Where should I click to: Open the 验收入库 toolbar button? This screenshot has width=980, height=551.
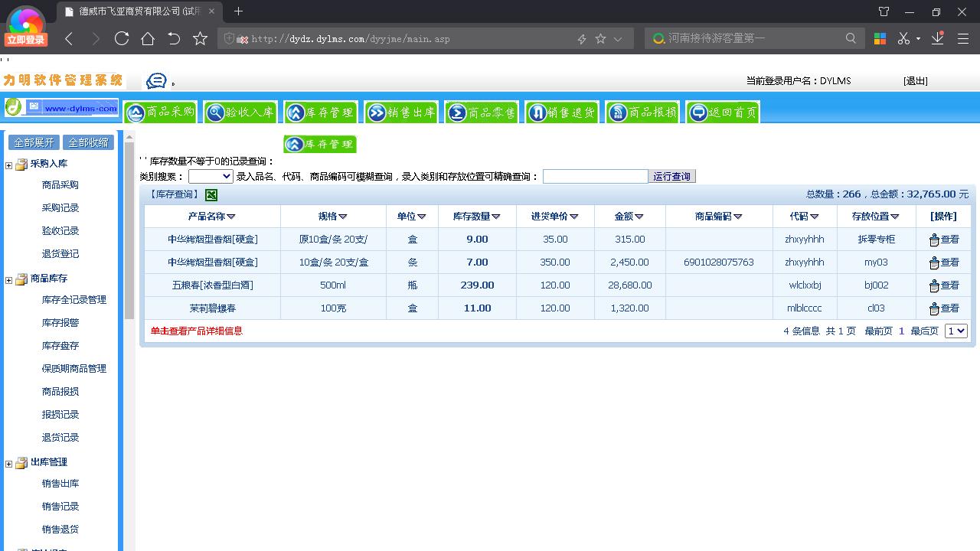240,112
